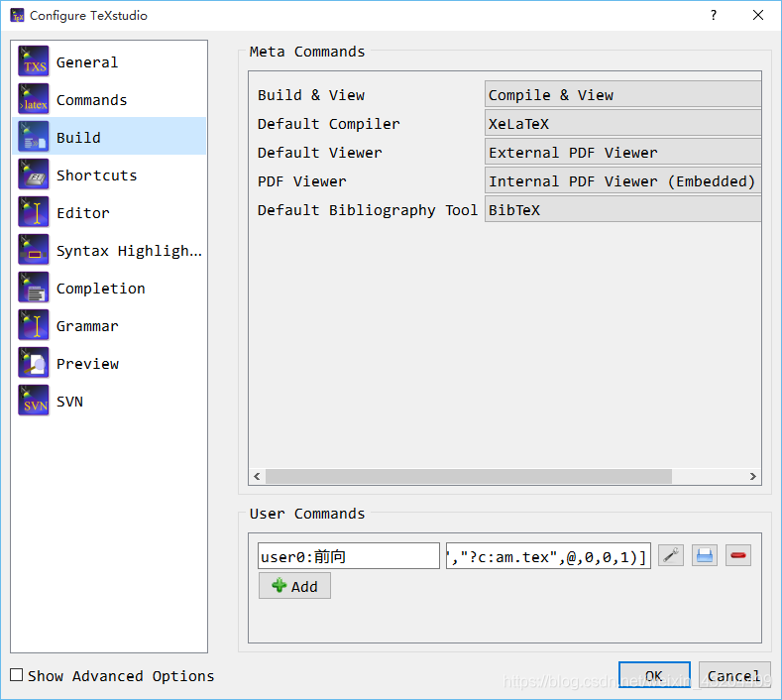Click the Completion list icon

(34, 288)
